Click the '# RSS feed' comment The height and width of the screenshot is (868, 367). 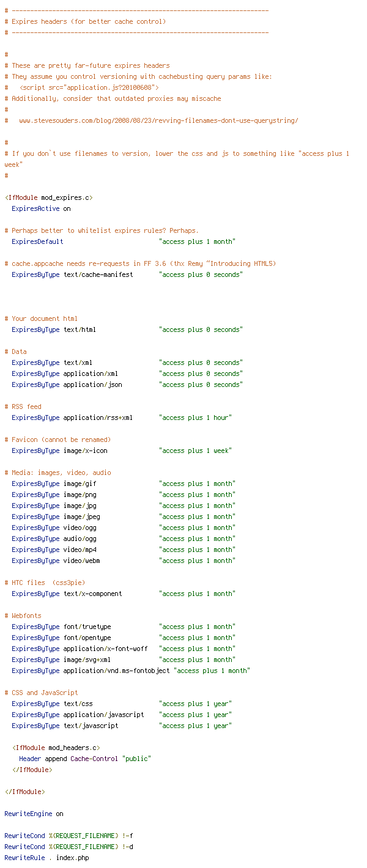click(x=23, y=406)
